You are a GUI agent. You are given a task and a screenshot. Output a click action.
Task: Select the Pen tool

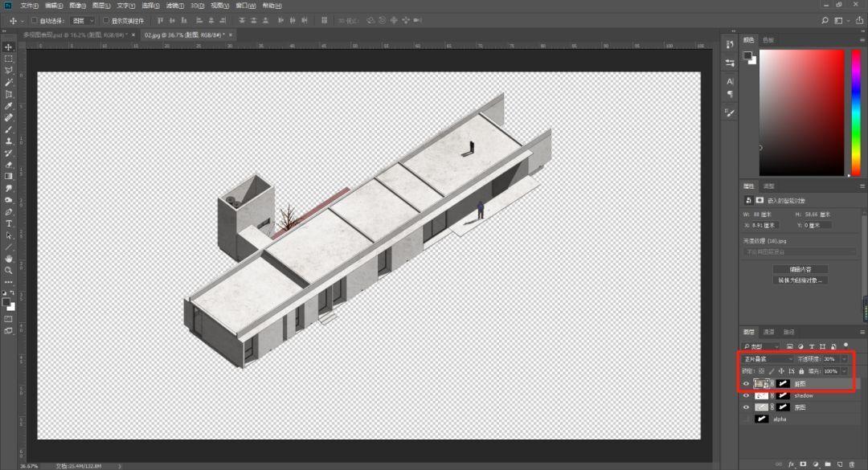pos(8,211)
